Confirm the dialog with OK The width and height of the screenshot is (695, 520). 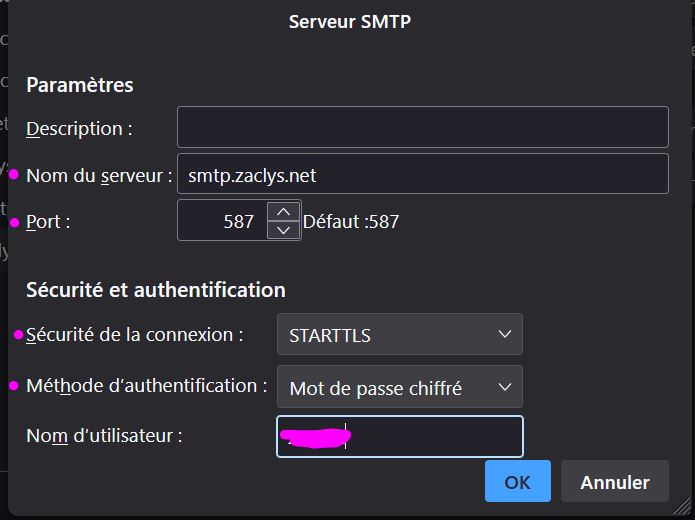tap(517, 482)
